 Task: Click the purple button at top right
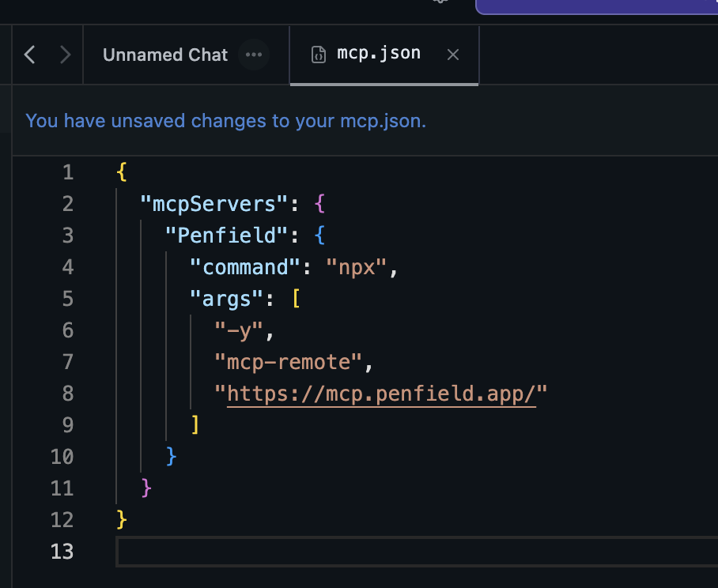click(x=597, y=7)
